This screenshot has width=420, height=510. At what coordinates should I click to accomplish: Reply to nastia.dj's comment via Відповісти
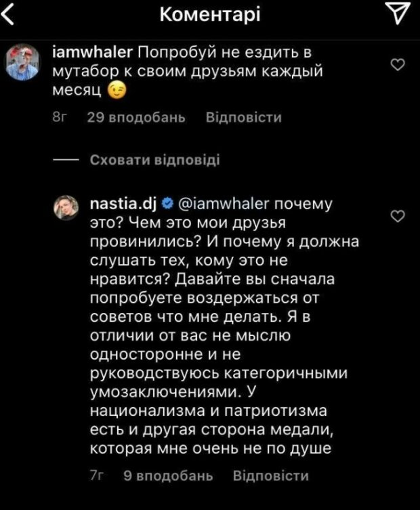click(270, 476)
